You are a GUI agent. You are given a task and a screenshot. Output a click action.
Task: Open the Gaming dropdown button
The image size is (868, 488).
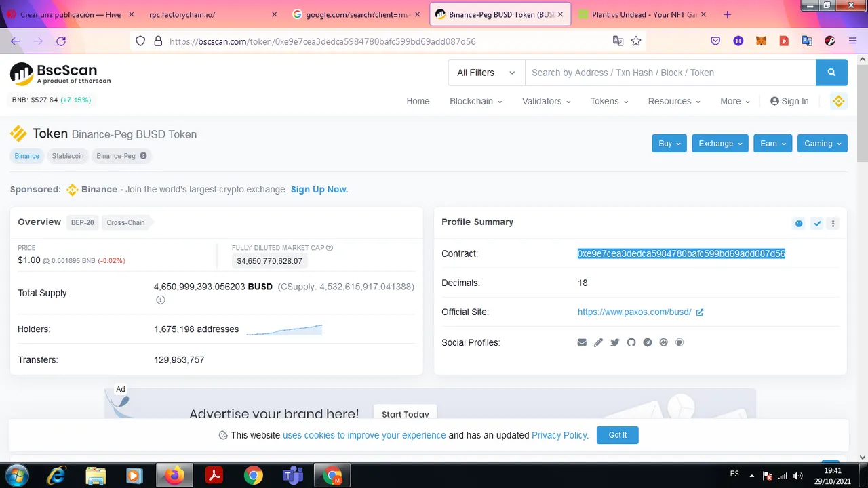(x=823, y=143)
